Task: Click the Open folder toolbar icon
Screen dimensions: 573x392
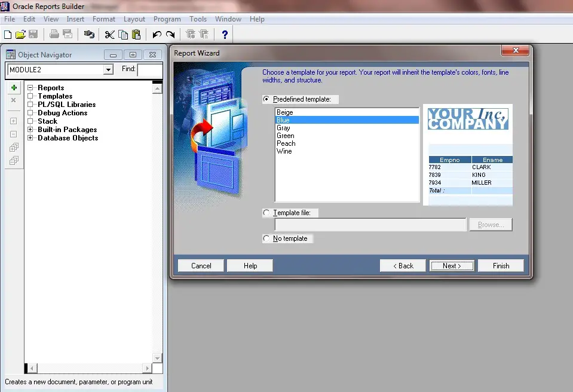Action: [x=20, y=35]
